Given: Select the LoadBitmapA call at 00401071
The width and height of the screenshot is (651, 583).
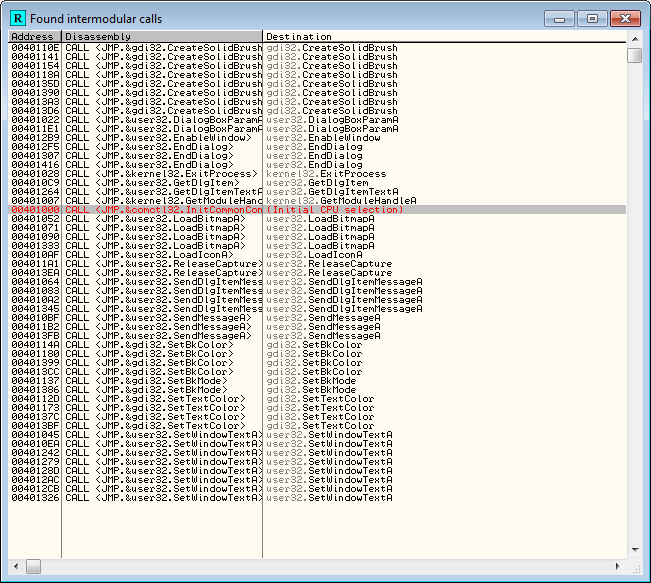Looking at the screenshot, I should (317, 228).
